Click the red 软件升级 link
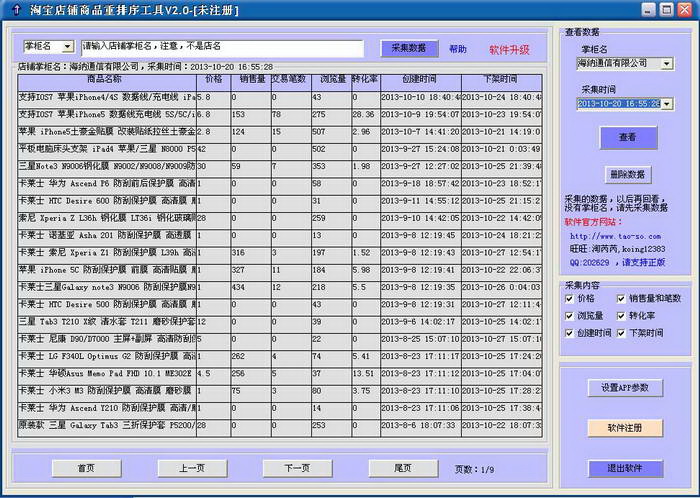 point(509,50)
